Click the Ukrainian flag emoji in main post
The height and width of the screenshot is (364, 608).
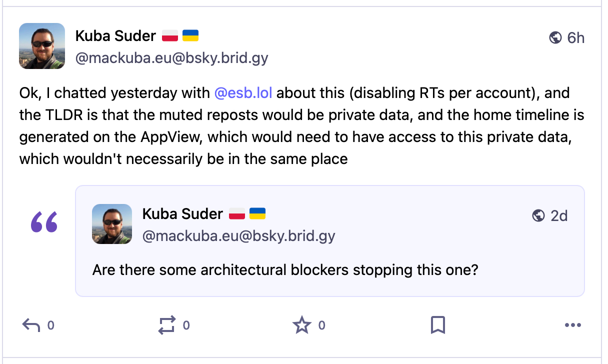pyautogui.click(x=190, y=36)
